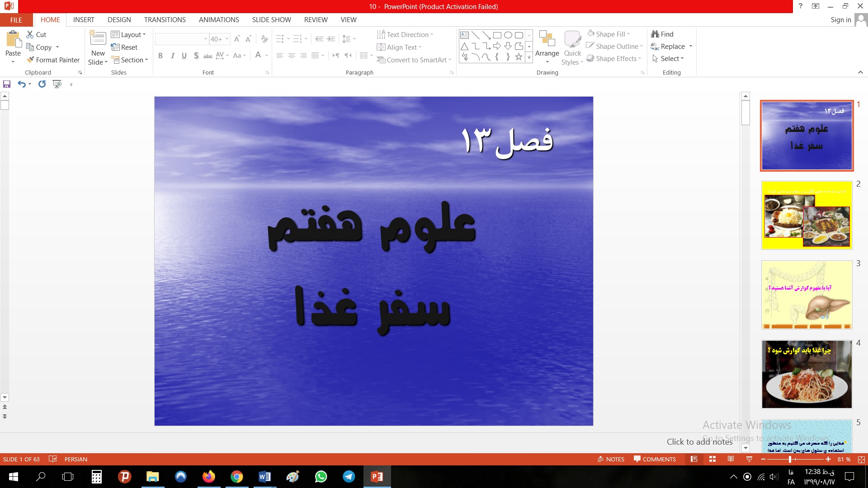Open the FILE menu tab
Image resolution: width=868 pixels, height=488 pixels.
pyautogui.click(x=16, y=20)
